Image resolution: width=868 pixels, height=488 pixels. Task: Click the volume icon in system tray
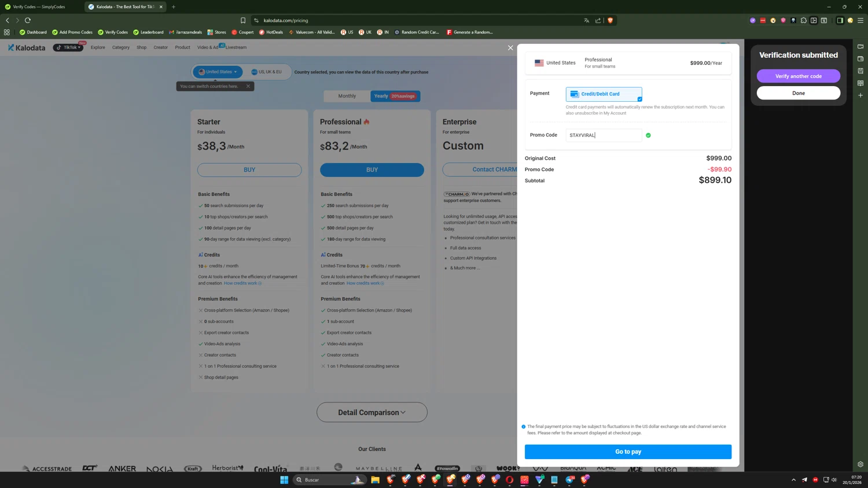tap(834, 479)
